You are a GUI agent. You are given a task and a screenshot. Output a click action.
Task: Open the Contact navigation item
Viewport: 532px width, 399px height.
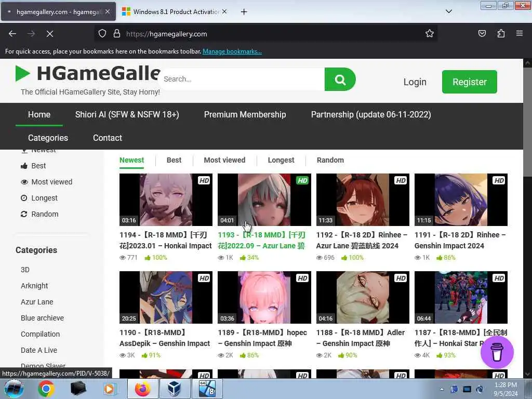[x=107, y=138]
